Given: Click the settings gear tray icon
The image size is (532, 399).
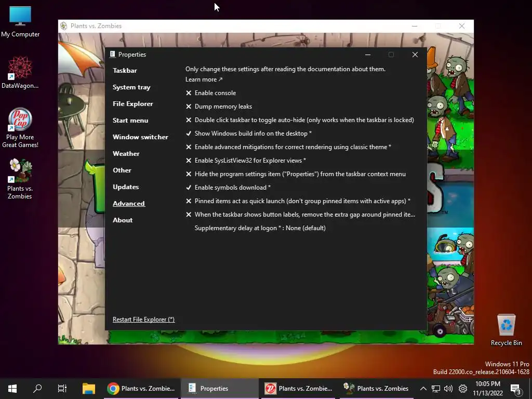Looking at the screenshot, I should click(463, 389).
